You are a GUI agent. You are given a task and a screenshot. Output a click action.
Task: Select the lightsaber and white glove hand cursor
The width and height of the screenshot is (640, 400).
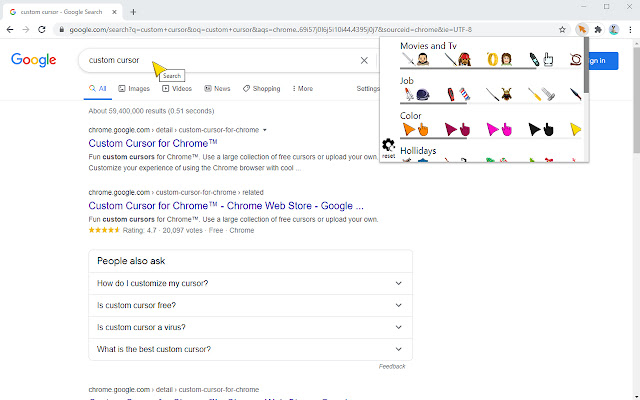pyautogui.click(x=541, y=60)
